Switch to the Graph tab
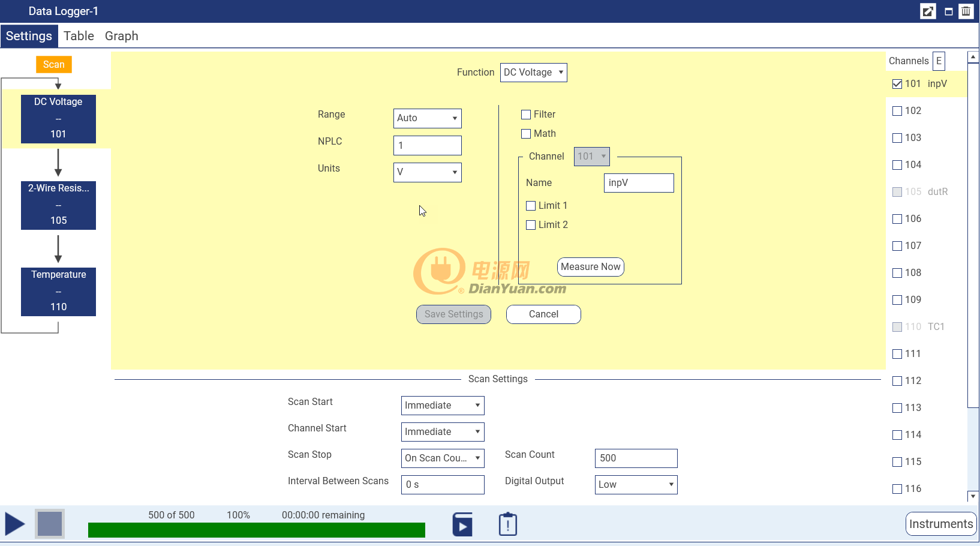Image resolution: width=980 pixels, height=546 pixels. (x=121, y=36)
